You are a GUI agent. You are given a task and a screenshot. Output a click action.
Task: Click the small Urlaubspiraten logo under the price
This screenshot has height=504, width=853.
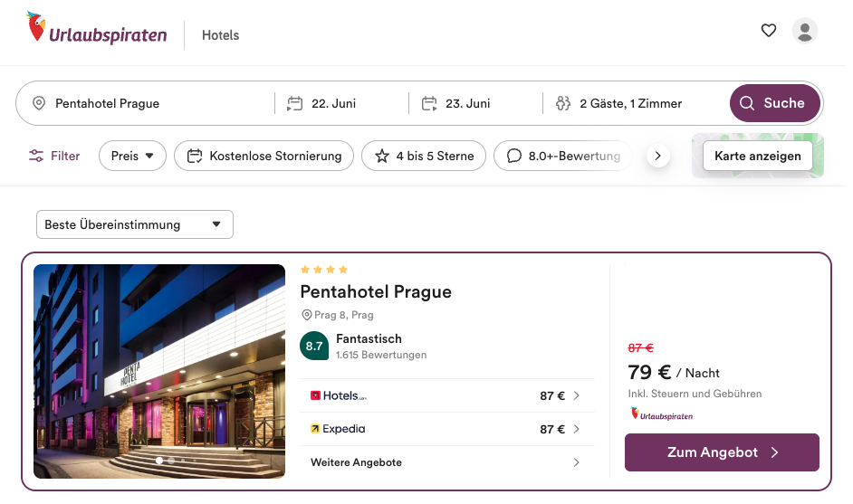pos(662,414)
